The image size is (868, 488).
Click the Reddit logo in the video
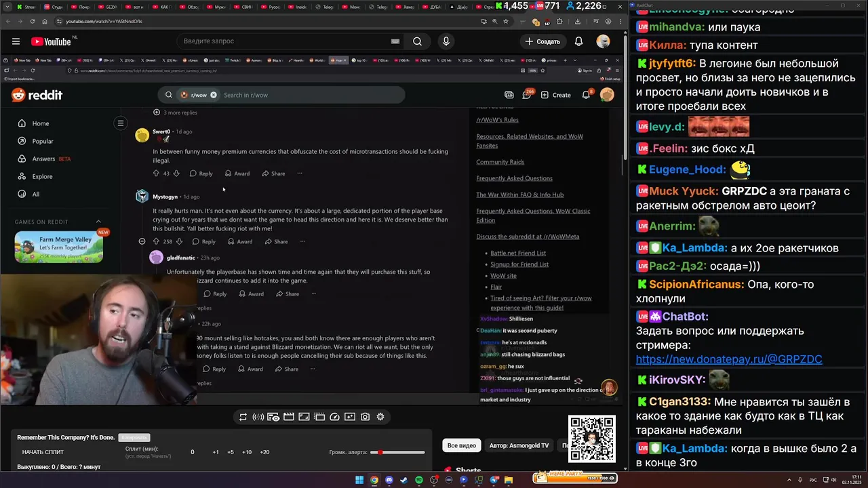pos(37,95)
